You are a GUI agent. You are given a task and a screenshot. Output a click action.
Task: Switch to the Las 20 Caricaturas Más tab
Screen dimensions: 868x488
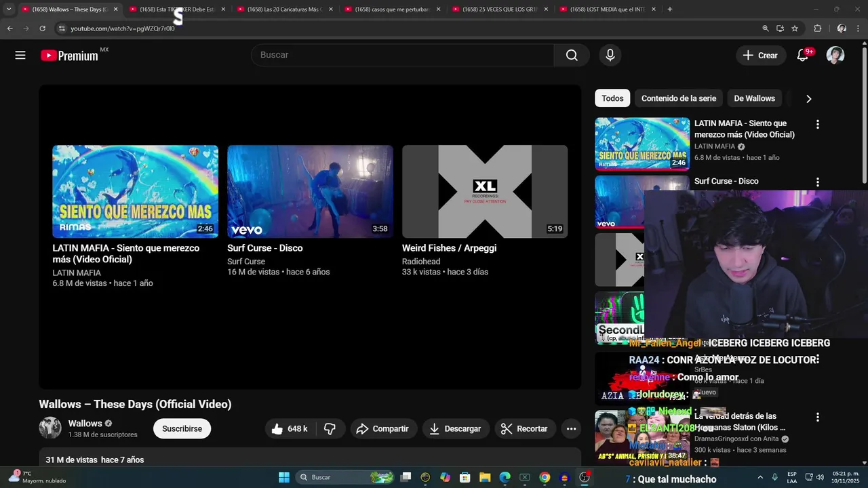(285, 9)
